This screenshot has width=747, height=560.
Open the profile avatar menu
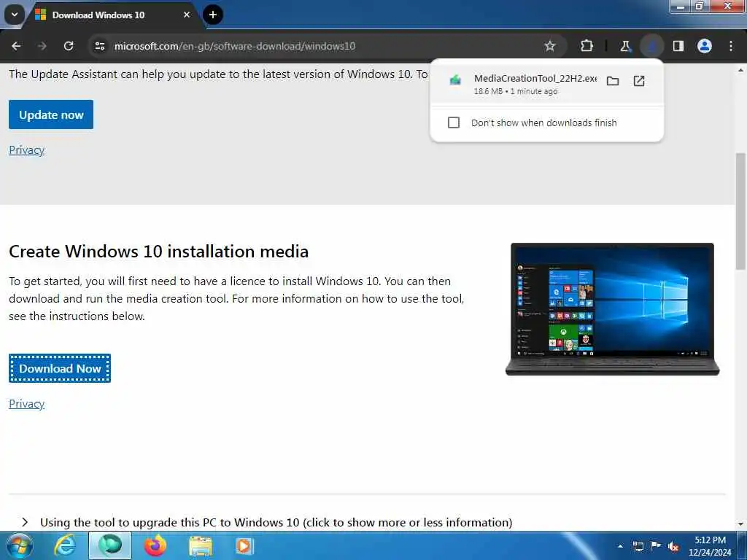(x=705, y=46)
